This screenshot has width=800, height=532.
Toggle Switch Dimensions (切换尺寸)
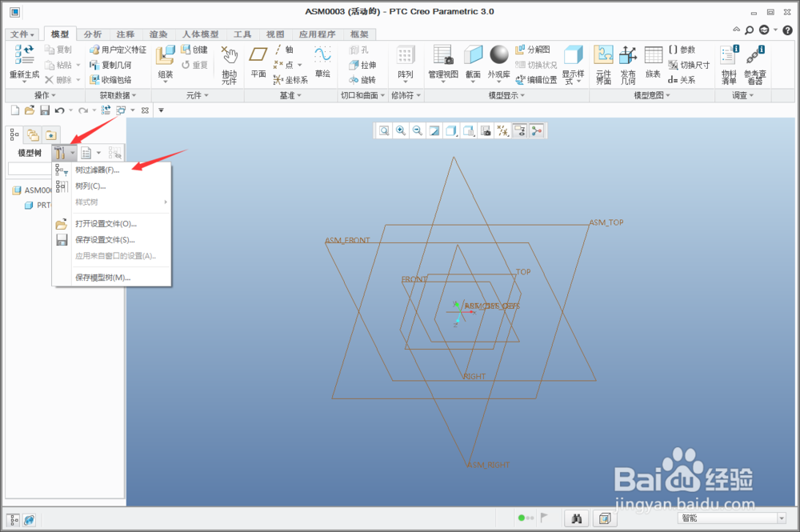tap(689, 65)
